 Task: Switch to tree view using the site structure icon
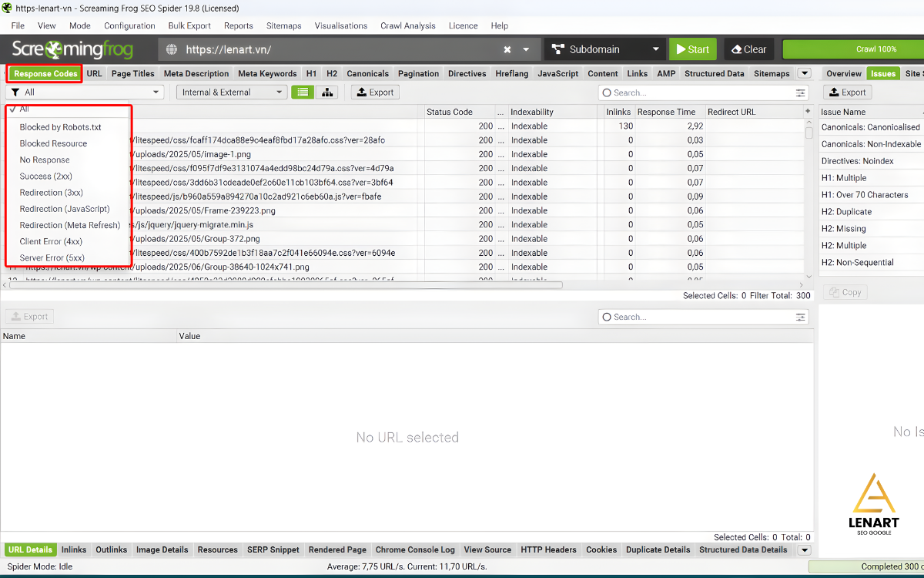coord(327,92)
